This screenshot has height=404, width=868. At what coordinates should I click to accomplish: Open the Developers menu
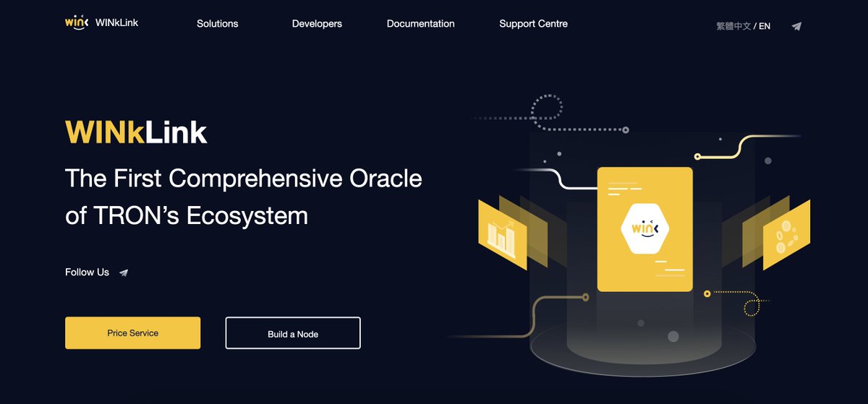click(317, 24)
